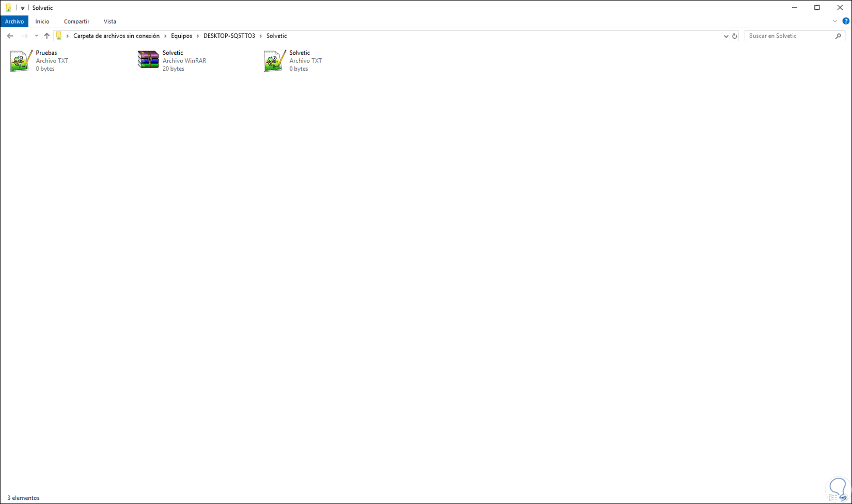
Task: Switch to the Vista ribbon tab
Action: click(x=110, y=21)
